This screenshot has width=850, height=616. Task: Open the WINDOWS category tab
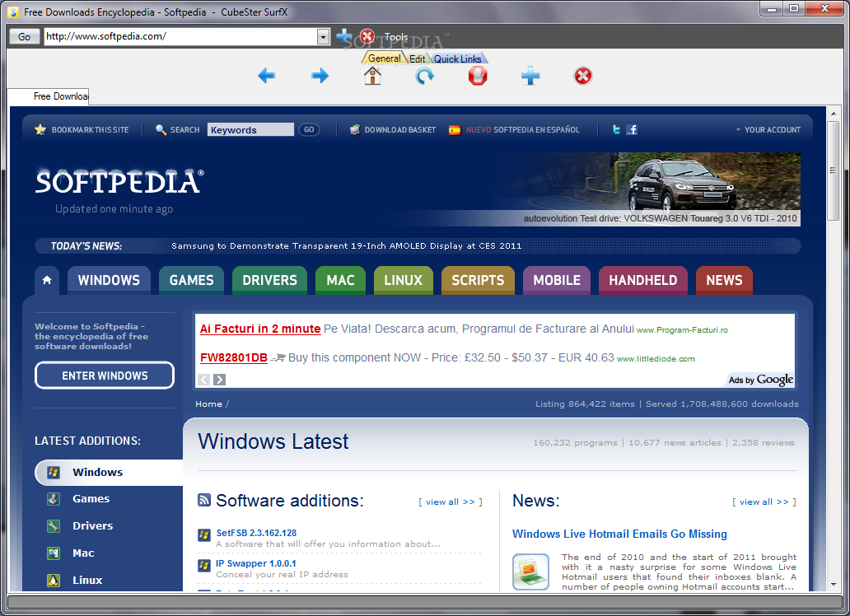[109, 280]
